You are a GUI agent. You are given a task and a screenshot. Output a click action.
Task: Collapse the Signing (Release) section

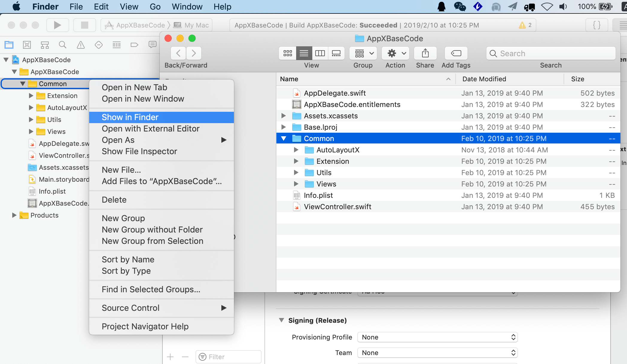(281, 320)
